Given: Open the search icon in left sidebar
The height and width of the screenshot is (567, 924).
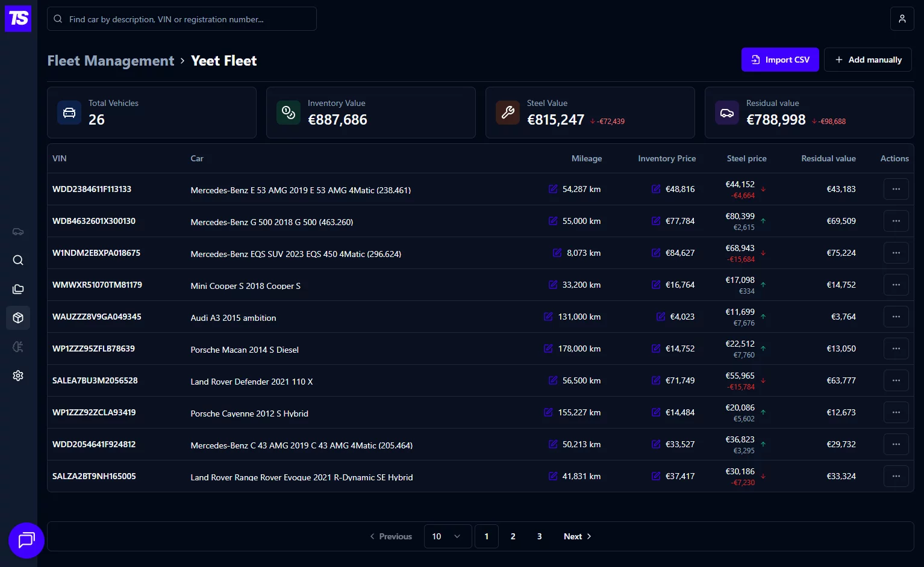Looking at the screenshot, I should [18, 260].
